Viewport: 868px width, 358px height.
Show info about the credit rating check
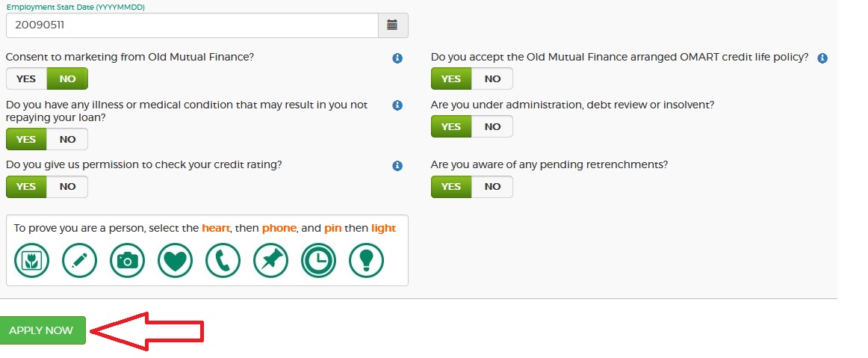click(x=397, y=166)
